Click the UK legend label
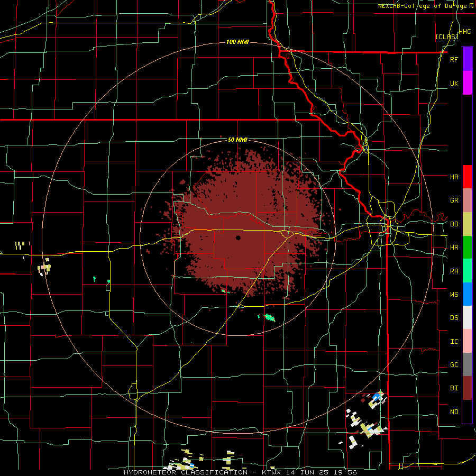Screen dimensions: 476x476 454,83
